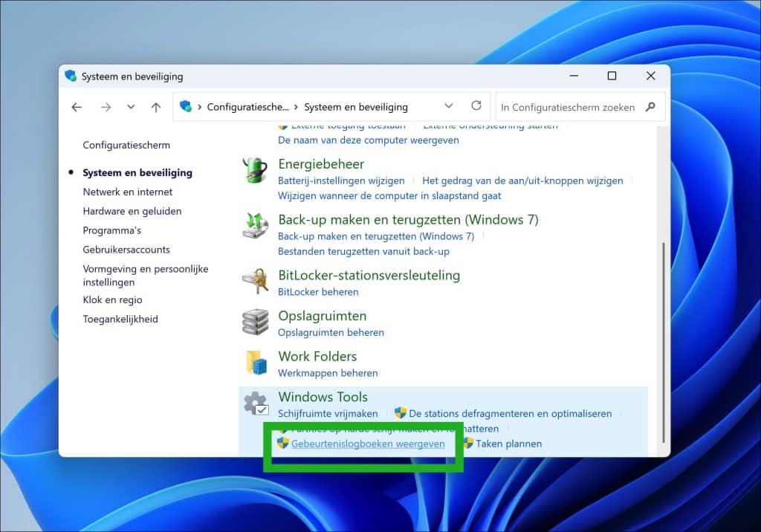Open the Work Folders heading
This screenshot has width=761, height=532.
point(317,357)
